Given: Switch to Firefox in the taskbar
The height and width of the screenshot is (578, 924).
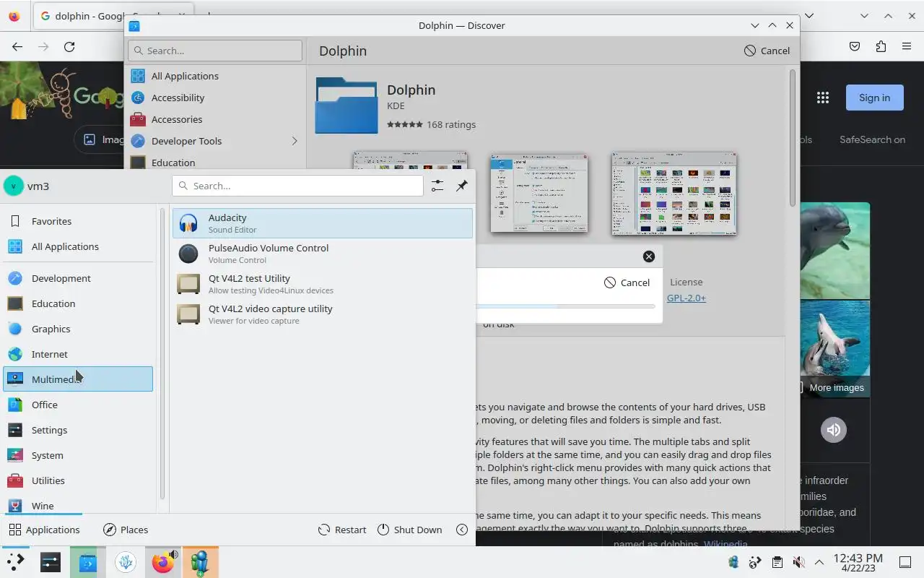Looking at the screenshot, I should point(163,562).
